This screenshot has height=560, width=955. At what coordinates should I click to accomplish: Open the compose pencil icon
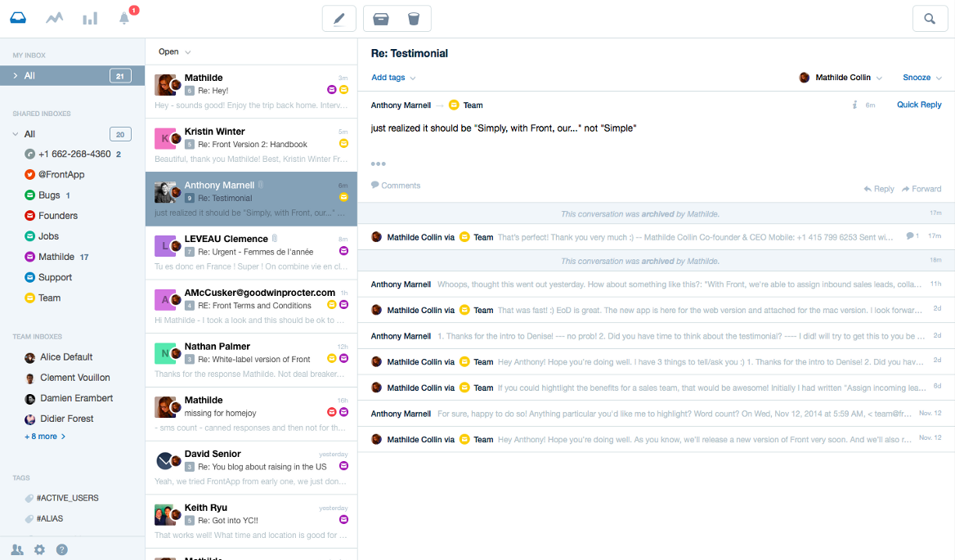[339, 19]
